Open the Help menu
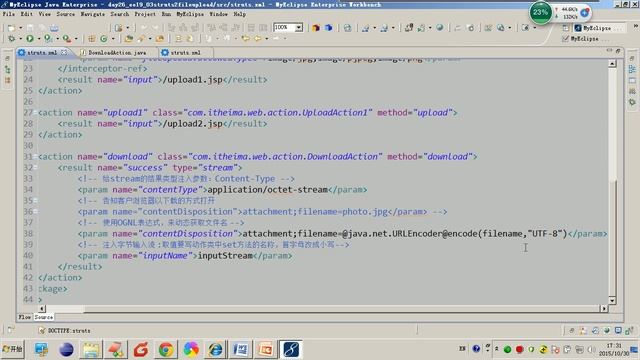Image resolution: width=640 pixels, height=360 pixels. [x=240, y=14]
